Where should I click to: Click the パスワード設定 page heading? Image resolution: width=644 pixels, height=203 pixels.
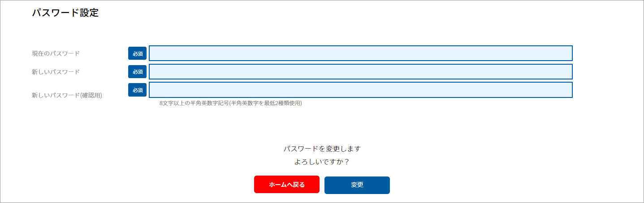65,13
